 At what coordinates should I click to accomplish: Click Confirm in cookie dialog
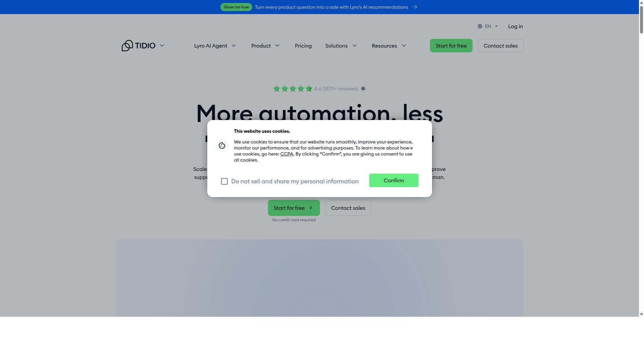point(394,180)
